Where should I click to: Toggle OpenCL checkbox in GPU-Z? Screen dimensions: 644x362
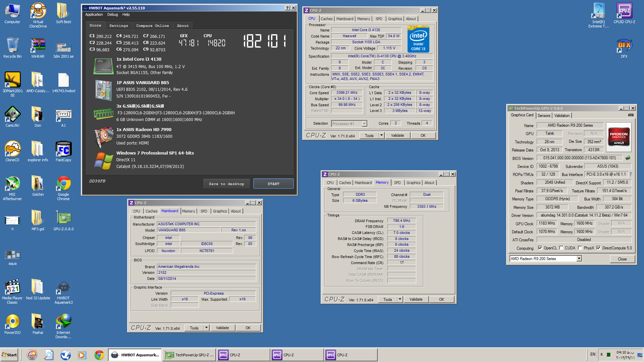(x=540, y=248)
